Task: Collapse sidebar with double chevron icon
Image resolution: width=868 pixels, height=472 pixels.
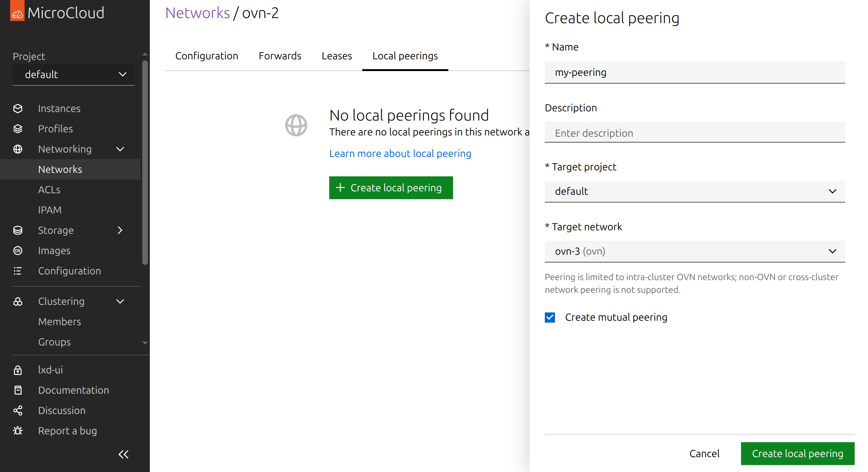Action: coord(123,454)
